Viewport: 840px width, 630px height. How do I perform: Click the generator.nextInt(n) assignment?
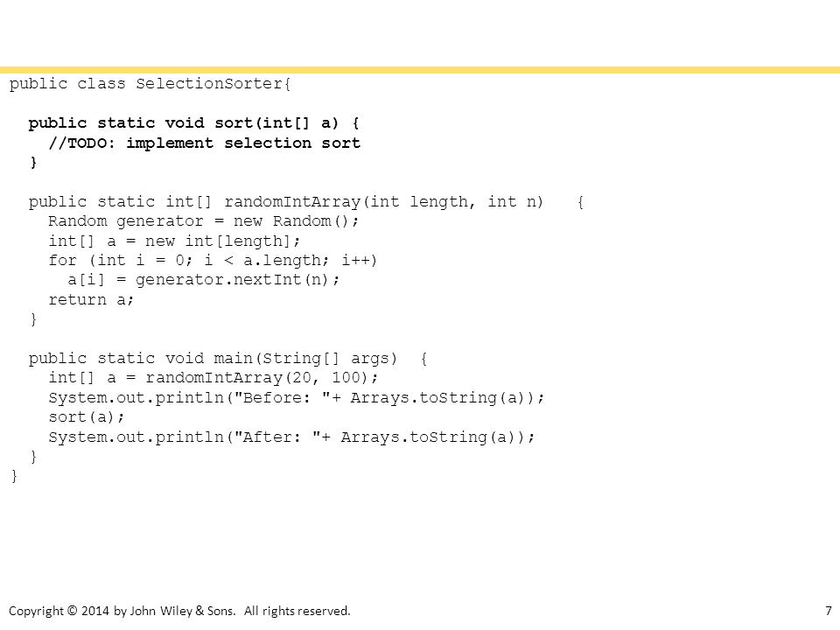[204, 280]
